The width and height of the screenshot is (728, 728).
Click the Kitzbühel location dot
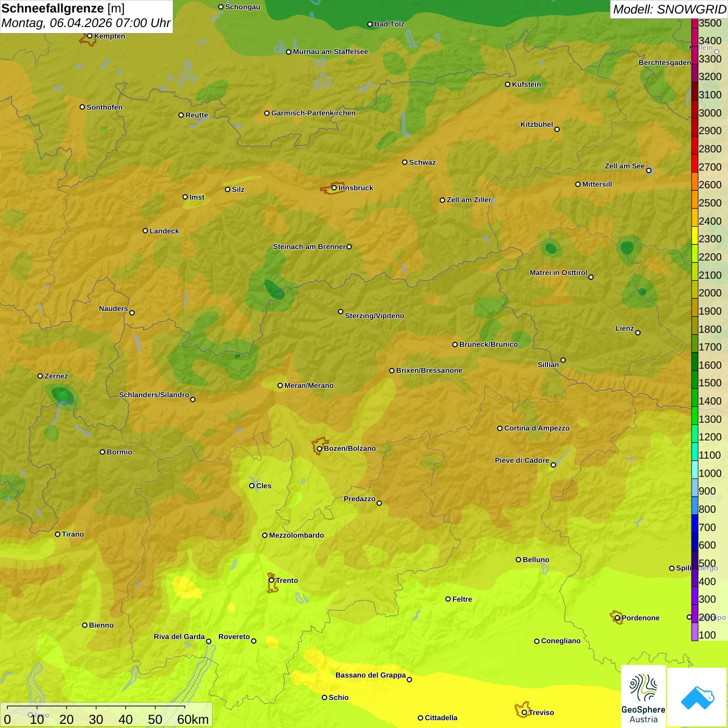point(557,129)
